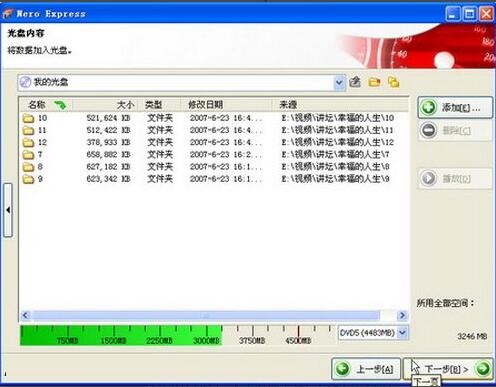The height and width of the screenshot is (387, 496).
Task: Select the 623,342 KB size cell
Action: point(108,179)
